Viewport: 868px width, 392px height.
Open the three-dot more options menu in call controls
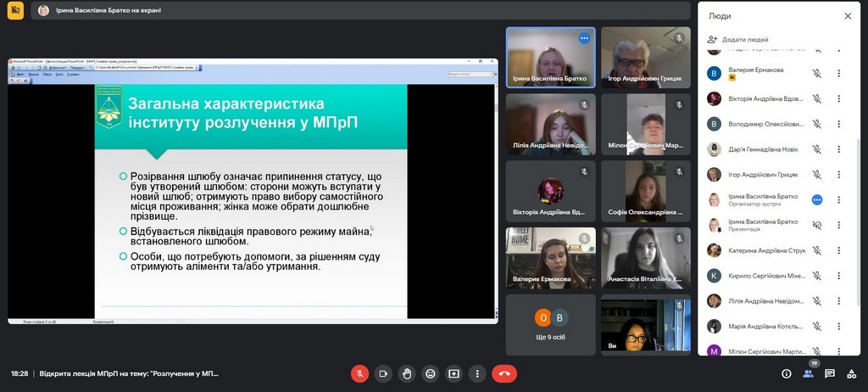[477, 373]
